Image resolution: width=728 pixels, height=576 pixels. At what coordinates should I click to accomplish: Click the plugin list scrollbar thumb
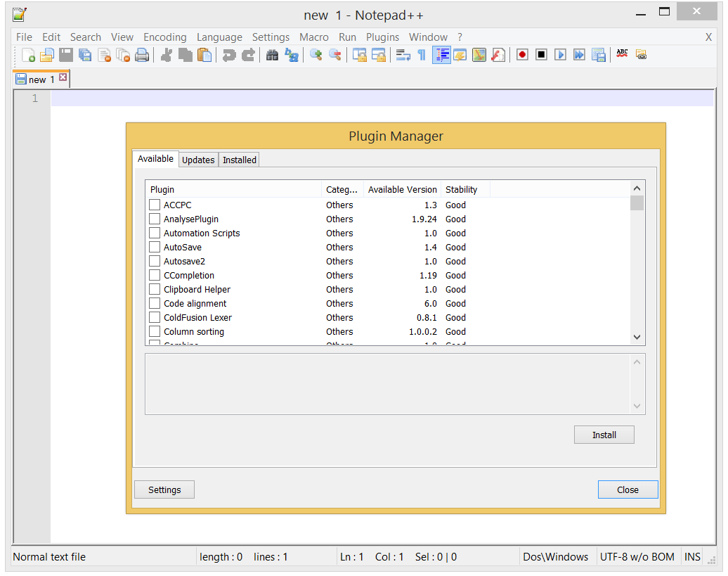pos(637,203)
